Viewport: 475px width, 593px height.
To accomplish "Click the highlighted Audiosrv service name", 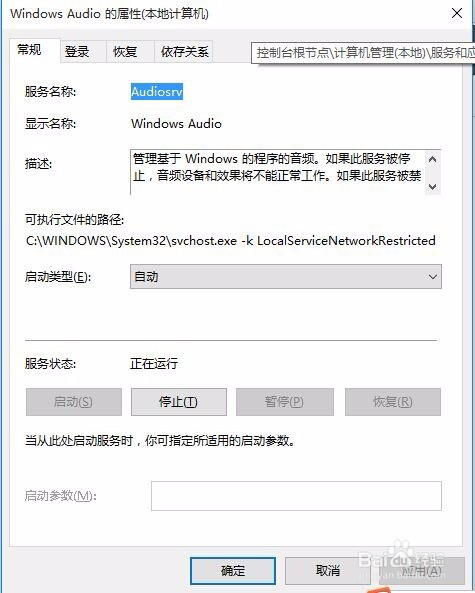I will [x=157, y=92].
